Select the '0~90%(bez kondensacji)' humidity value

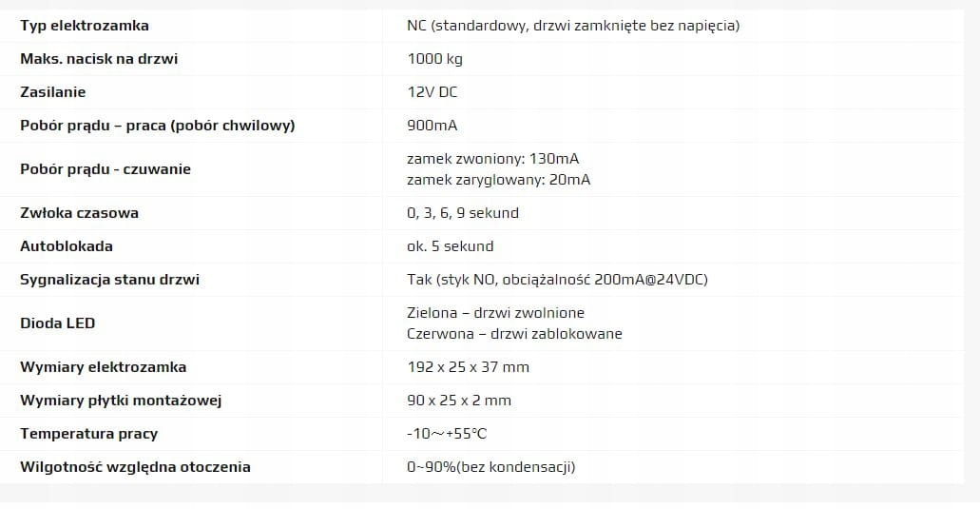point(490,467)
